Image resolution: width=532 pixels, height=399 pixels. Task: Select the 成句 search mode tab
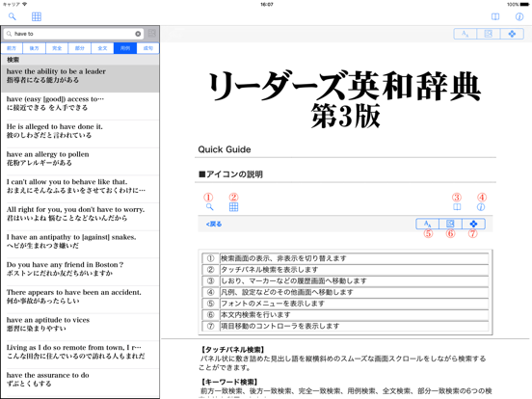[147, 48]
